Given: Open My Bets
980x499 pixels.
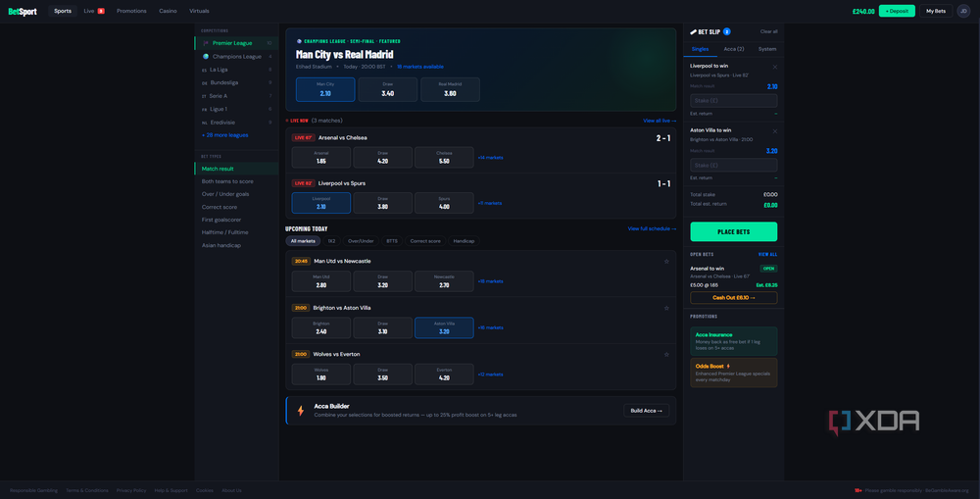Looking at the screenshot, I should tap(936, 11).
